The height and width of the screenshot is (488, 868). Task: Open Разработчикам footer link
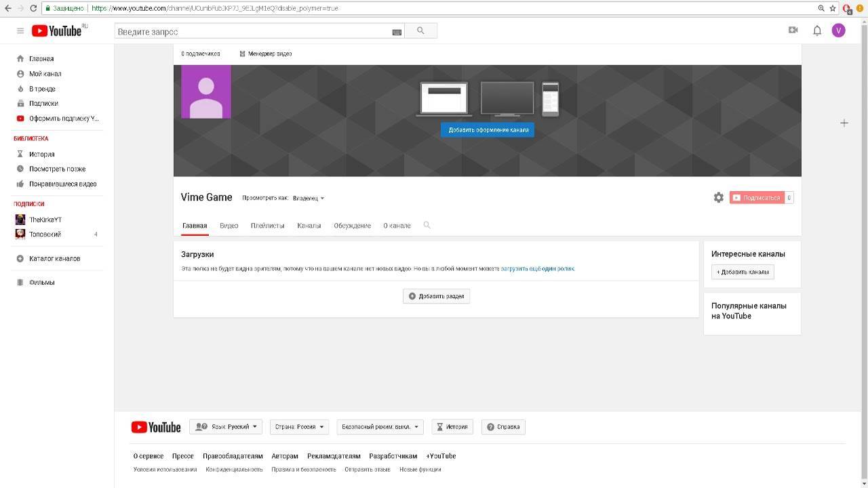click(393, 456)
